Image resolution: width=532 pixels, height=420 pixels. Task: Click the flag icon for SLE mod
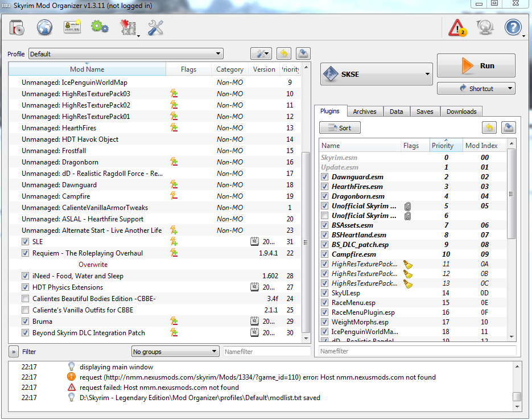point(174,241)
